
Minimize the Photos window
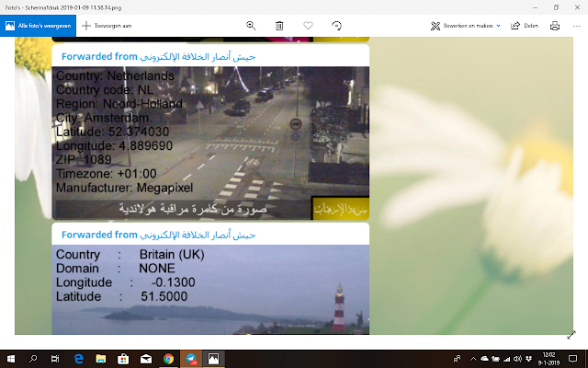pyautogui.click(x=535, y=7)
